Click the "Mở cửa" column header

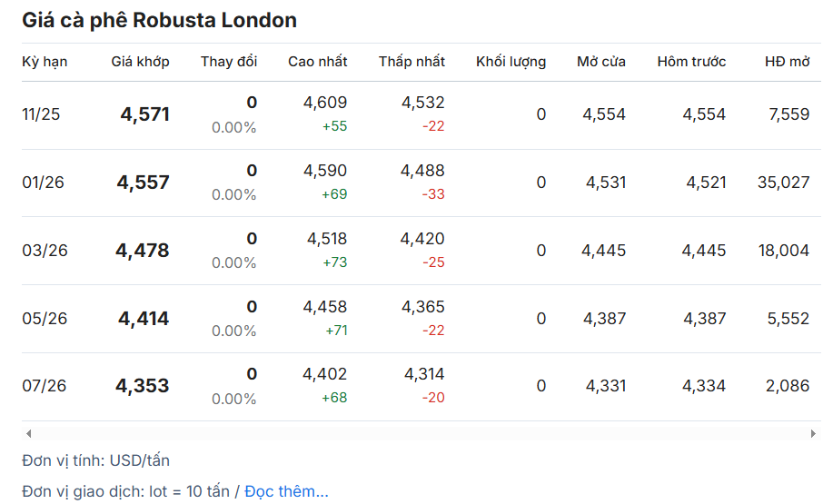pyautogui.click(x=600, y=62)
